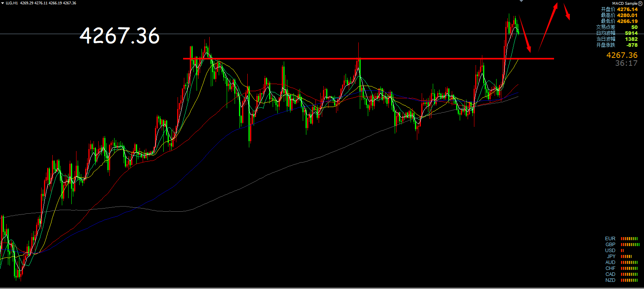Screen dimensions: 644x289
Task: Click the AUD strength meter bar
Action: [629, 262]
